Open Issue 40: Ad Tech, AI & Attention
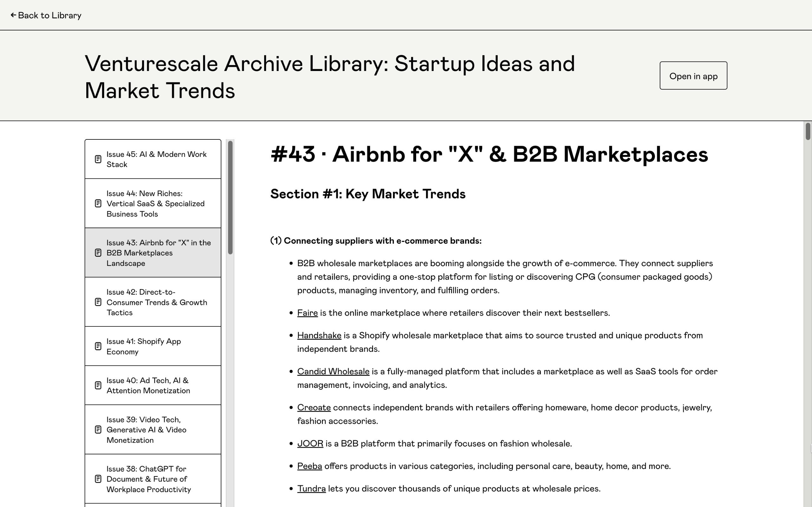 coord(148,386)
